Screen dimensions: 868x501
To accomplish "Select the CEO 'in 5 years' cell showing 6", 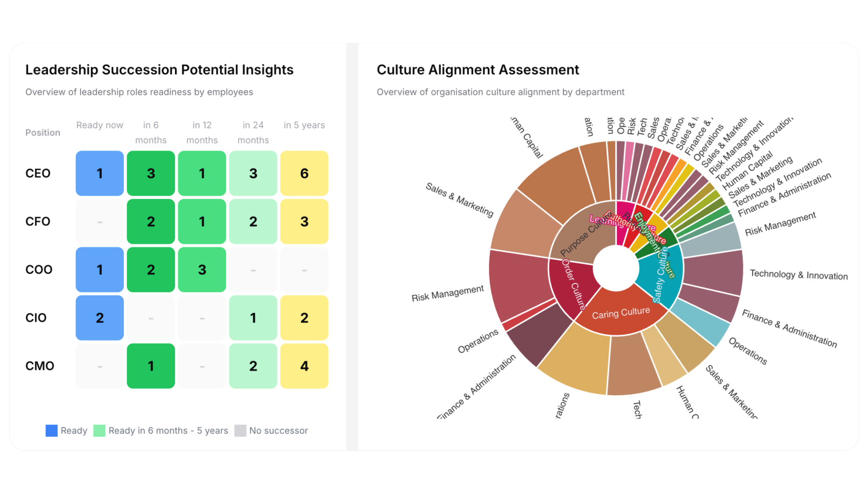I will point(304,173).
